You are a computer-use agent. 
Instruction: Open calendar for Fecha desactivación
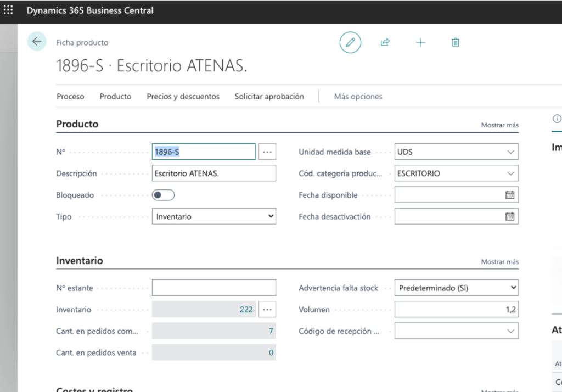pos(510,216)
